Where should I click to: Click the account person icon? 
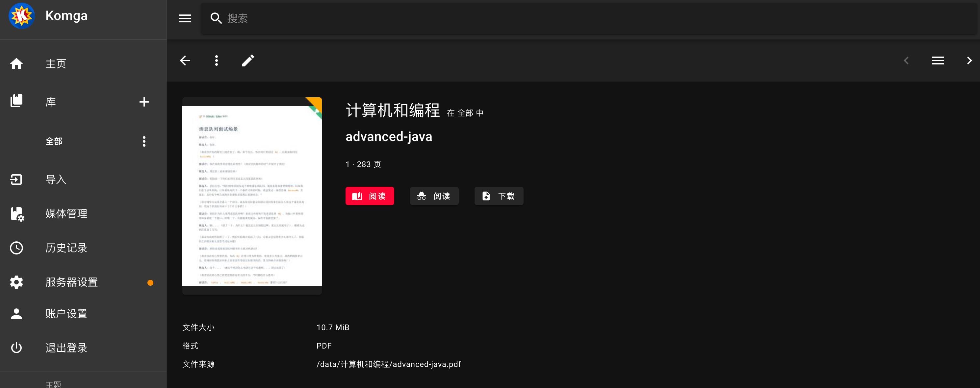(x=16, y=313)
